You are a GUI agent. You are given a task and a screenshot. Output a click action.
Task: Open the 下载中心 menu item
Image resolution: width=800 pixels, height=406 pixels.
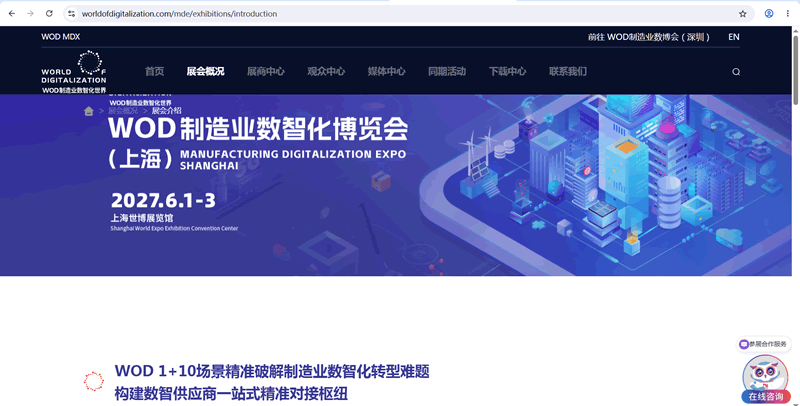pos(508,71)
